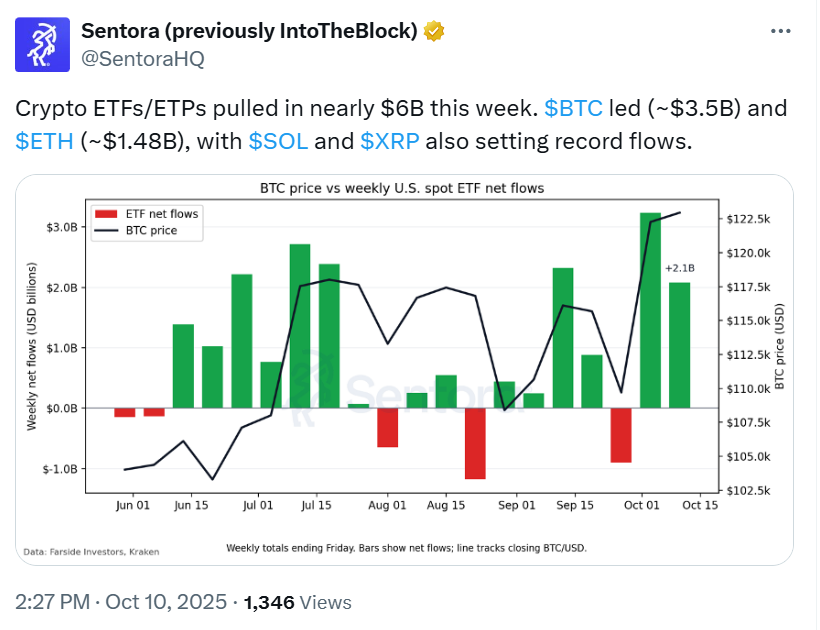Open the three-dot more options menu

781,31
